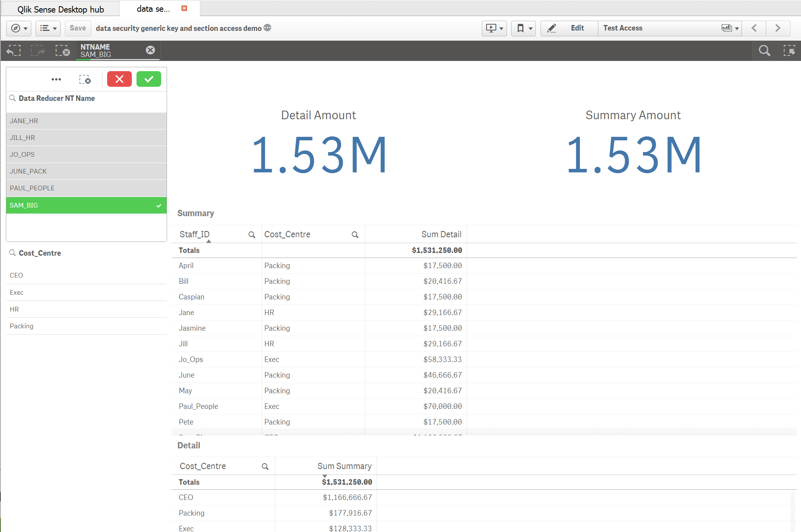The height and width of the screenshot is (532, 801).
Task: Search in Cost_Centre filter pane
Action: (x=13, y=253)
